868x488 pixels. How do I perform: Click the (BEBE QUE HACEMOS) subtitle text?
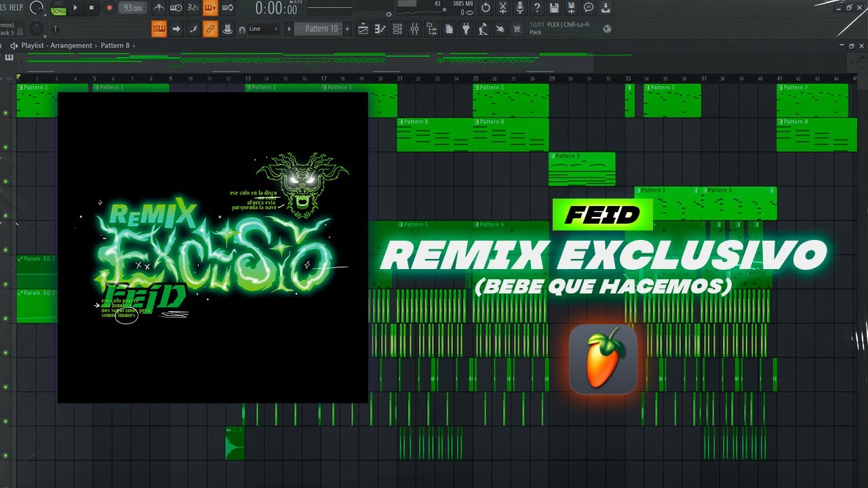pyautogui.click(x=604, y=287)
